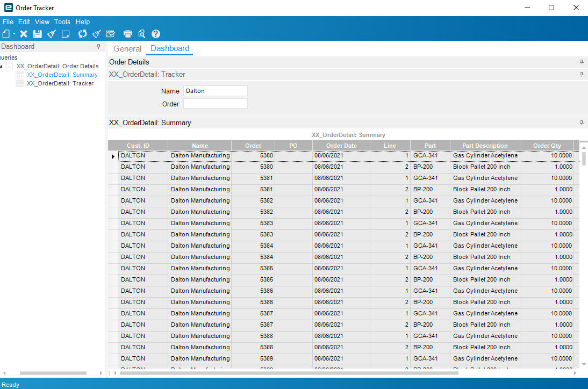Screen dimensions: 588x389
Task: Select XX_OrderDetail: Summary in the sidebar
Action: point(62,75)
